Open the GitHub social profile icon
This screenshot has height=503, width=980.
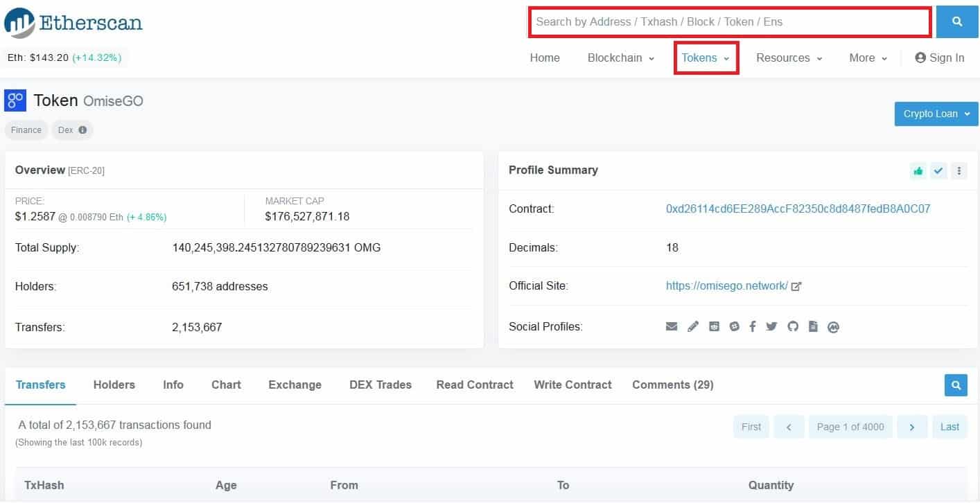pyautogui.click(x=793, y=326)
